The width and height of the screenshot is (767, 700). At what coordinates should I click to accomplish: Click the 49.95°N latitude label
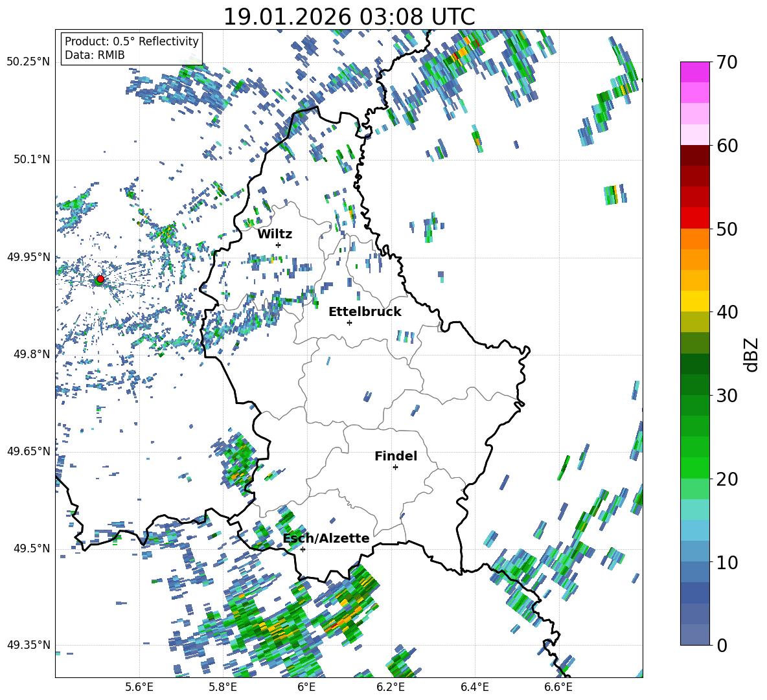tap(29, 256)
